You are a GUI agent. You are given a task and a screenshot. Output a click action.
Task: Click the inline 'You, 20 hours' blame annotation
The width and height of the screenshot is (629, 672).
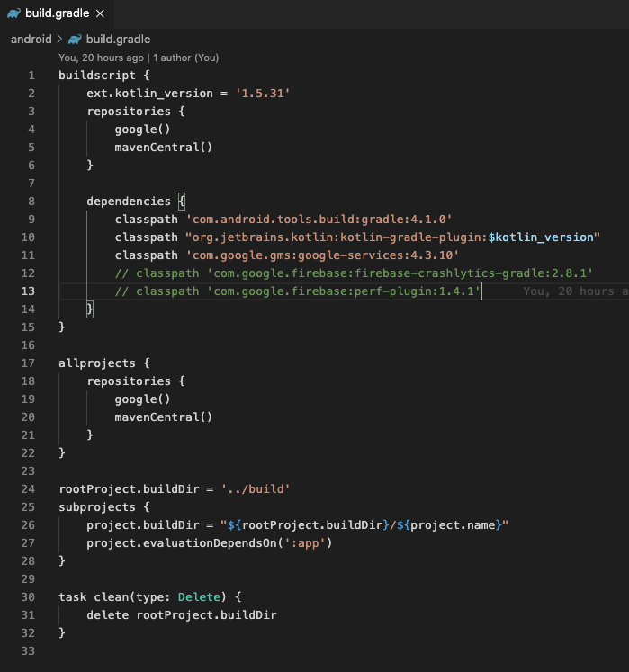point(575,291)
